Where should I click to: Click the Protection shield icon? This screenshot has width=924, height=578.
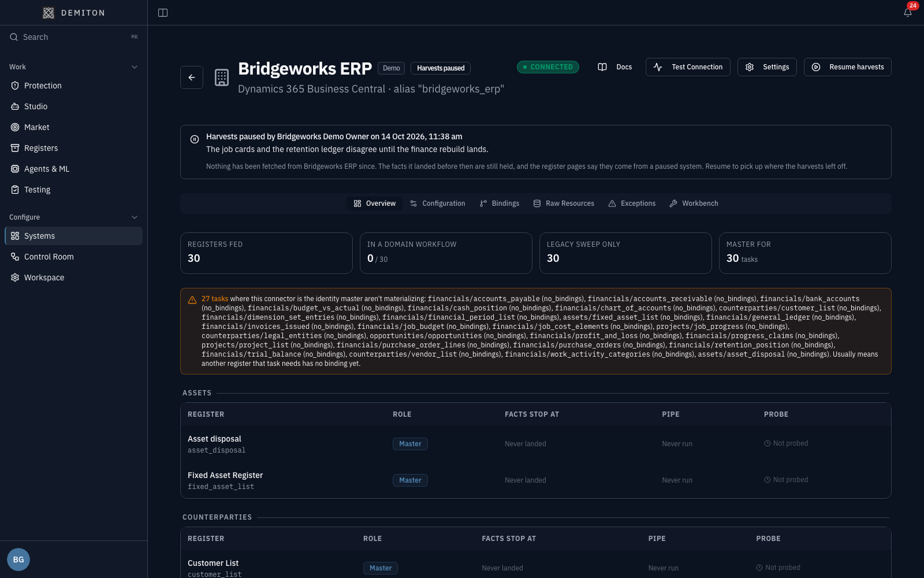point(15,86)
